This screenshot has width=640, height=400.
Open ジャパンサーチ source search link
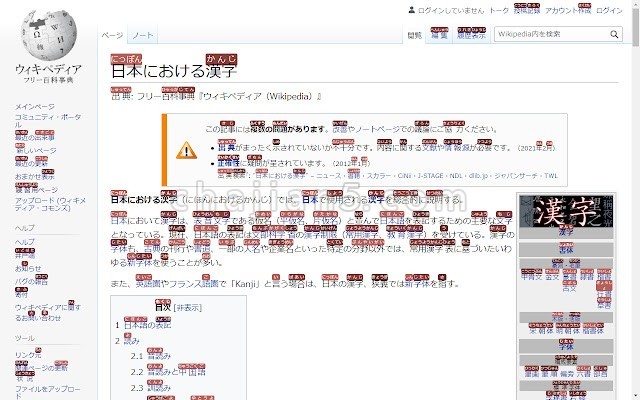(516, 176)
